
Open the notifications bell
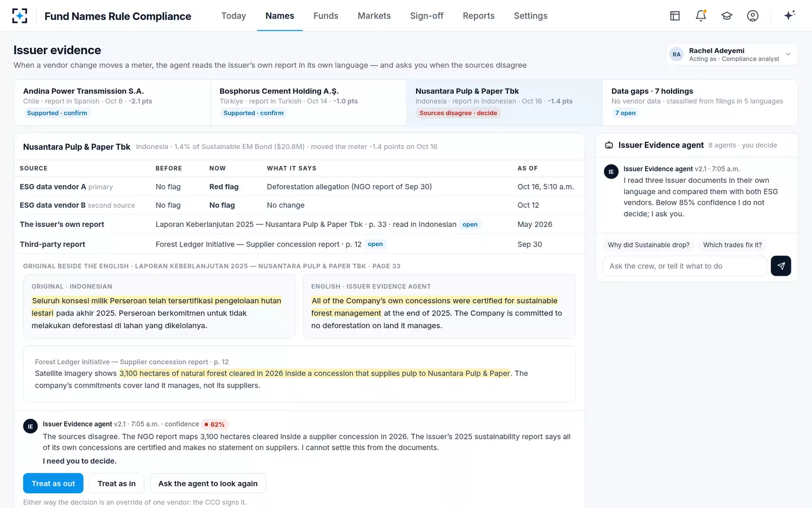[701, 16]
